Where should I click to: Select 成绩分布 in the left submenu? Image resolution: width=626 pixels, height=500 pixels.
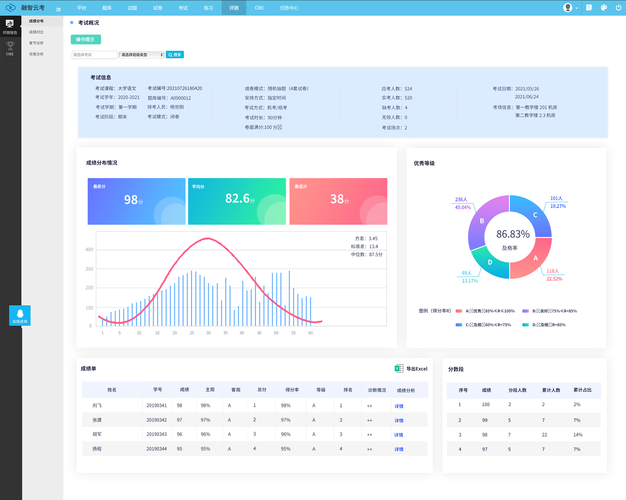36,20
